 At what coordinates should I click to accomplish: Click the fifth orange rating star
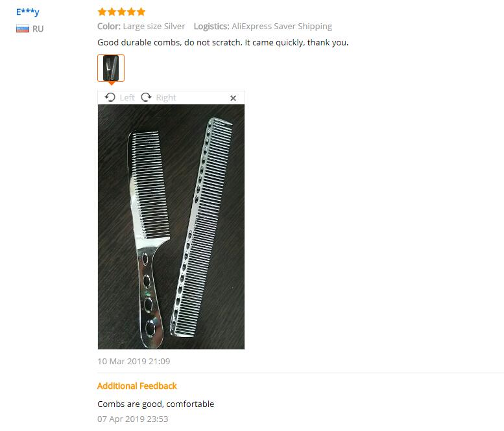pos(141,12)
